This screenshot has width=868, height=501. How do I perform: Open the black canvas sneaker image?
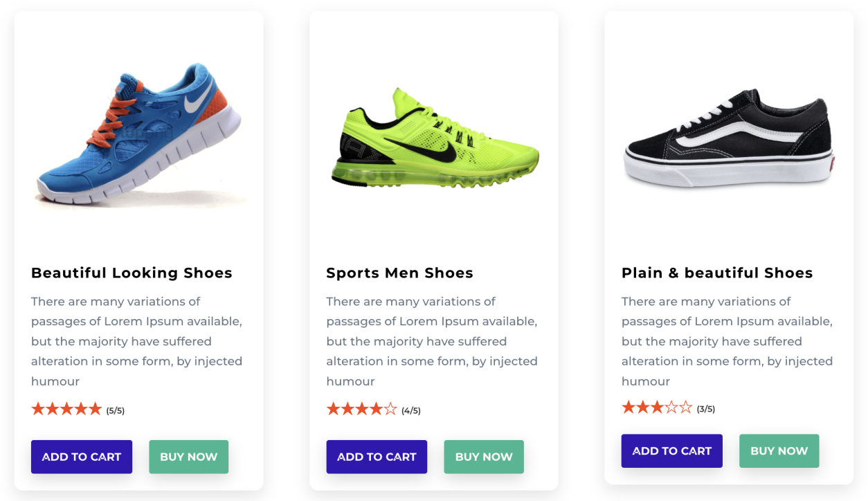click(x=728, y=138)
